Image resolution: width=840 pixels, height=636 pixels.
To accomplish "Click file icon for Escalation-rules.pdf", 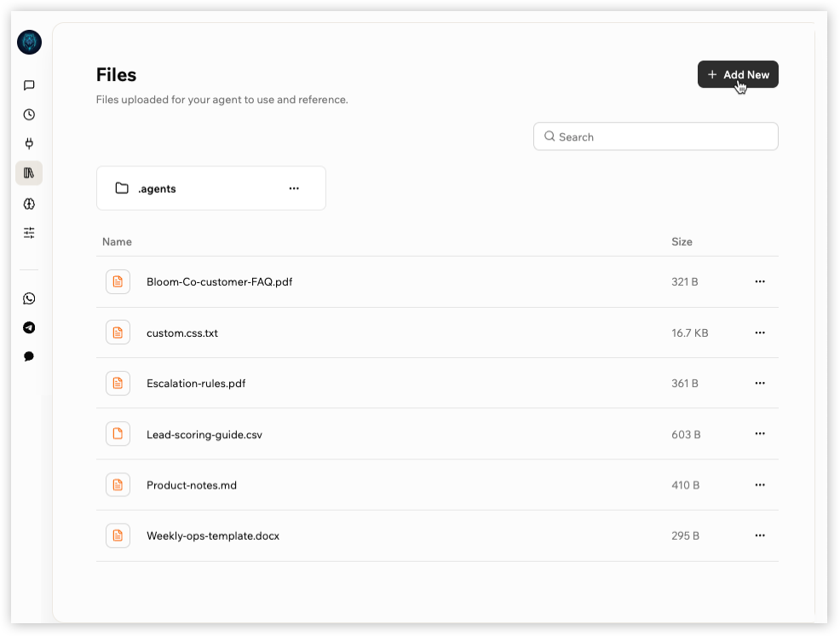I will point(118,383).
